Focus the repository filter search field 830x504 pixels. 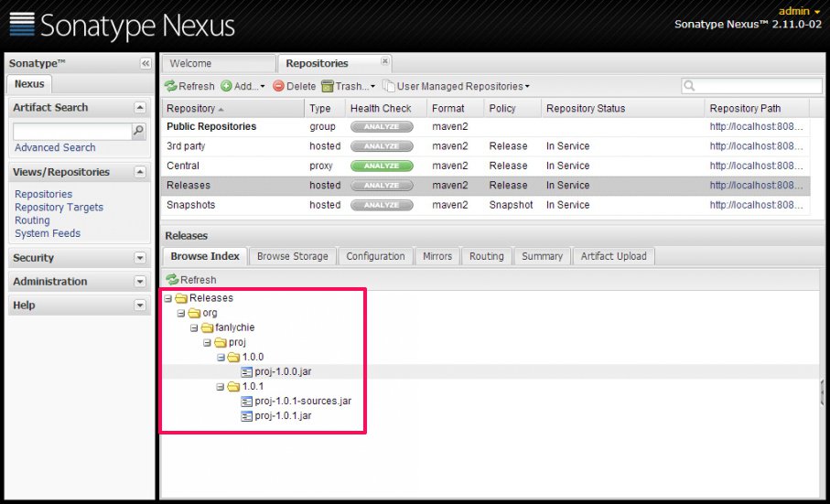[751, 86]
